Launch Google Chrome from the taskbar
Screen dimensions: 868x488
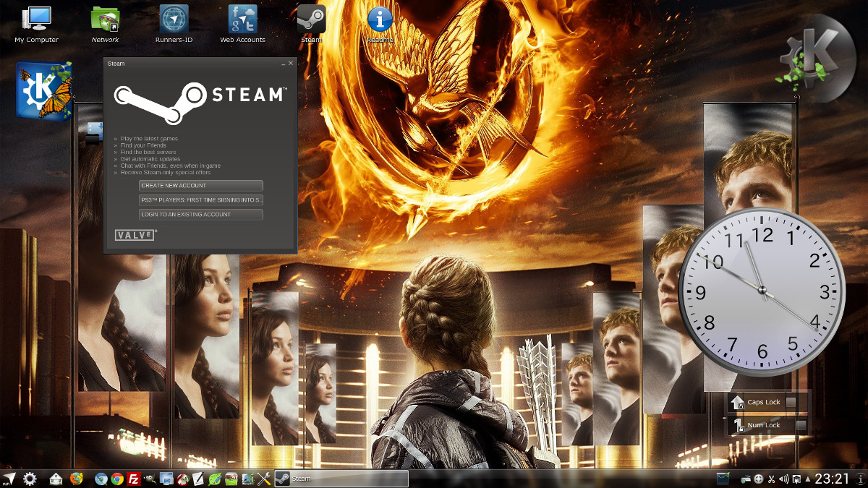pos(117,479)
